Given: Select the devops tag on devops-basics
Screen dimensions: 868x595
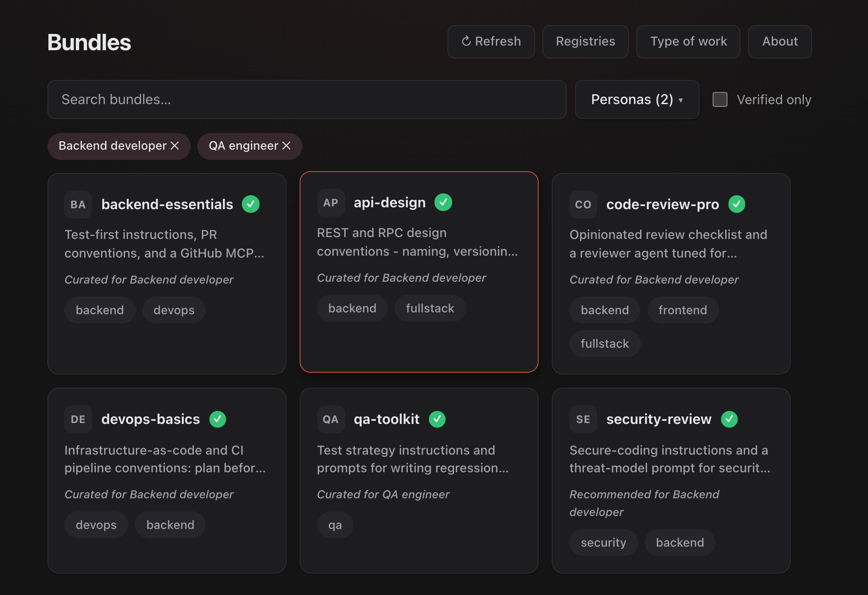Looking at the screenshot, I should point(96,525).
